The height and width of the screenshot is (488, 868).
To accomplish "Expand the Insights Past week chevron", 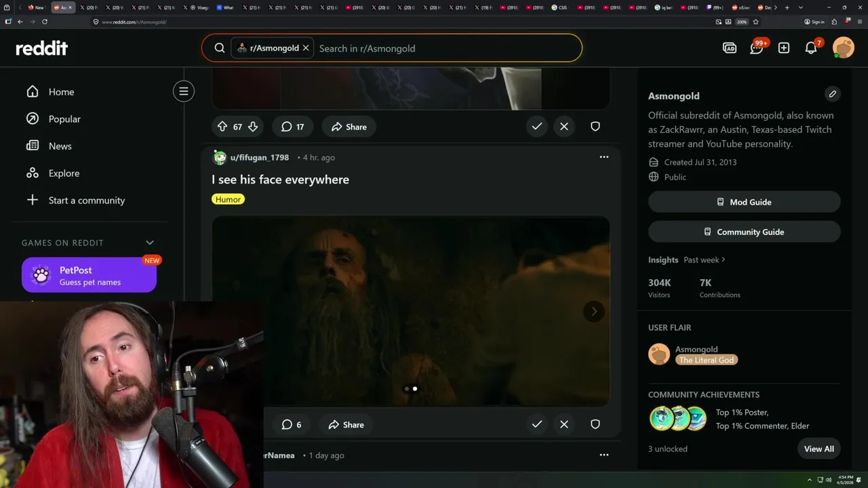I will (724, 260).
